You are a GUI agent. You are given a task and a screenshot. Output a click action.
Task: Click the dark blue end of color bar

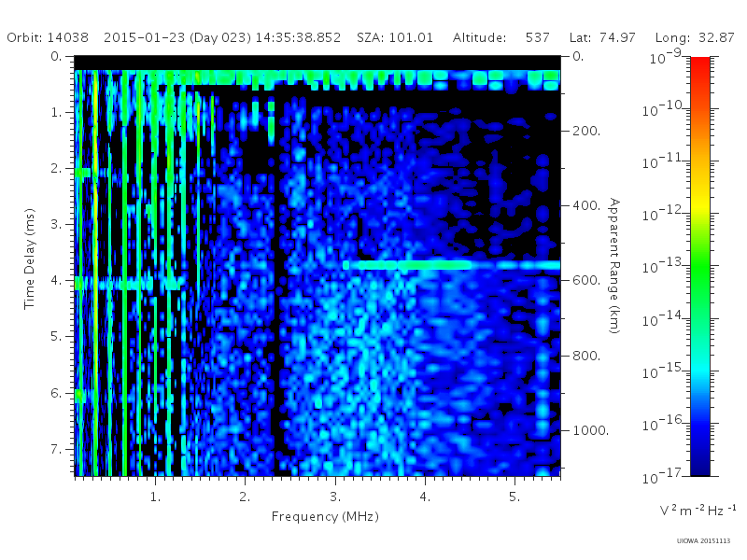coord(699,467)
